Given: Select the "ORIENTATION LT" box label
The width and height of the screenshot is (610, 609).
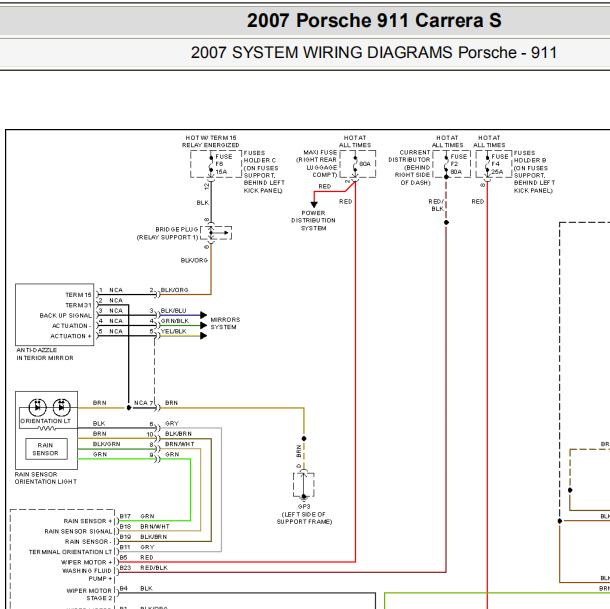Looking at the screenshot, I should [46, 421].
